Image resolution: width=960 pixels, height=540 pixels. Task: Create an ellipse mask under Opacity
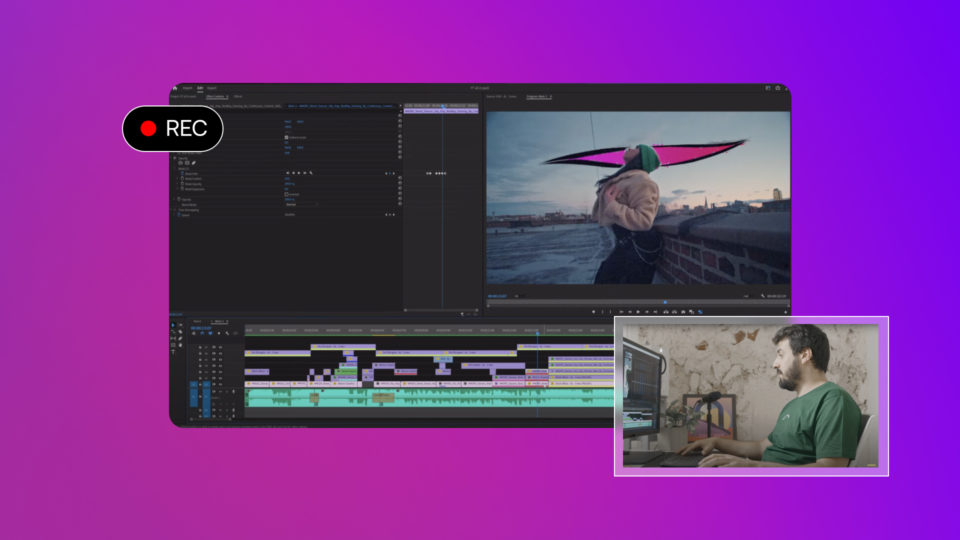click(x=181, y=163)
